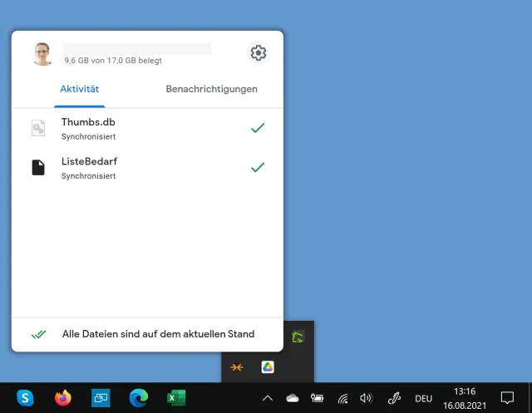Click the Thumbs.db file type icon

click(x=38, y=128)
